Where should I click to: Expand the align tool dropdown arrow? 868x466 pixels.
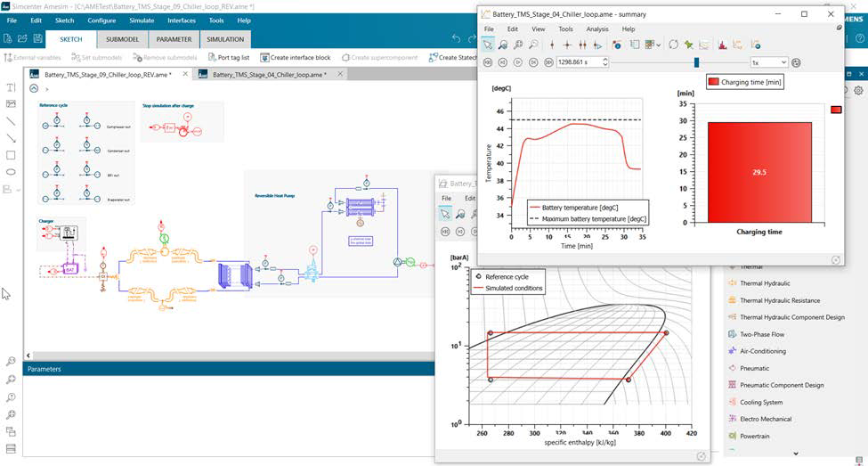[x=19, y=190]
